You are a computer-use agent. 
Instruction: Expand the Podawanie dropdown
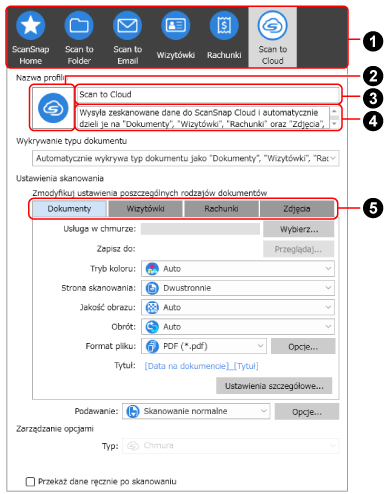(196, 411)
